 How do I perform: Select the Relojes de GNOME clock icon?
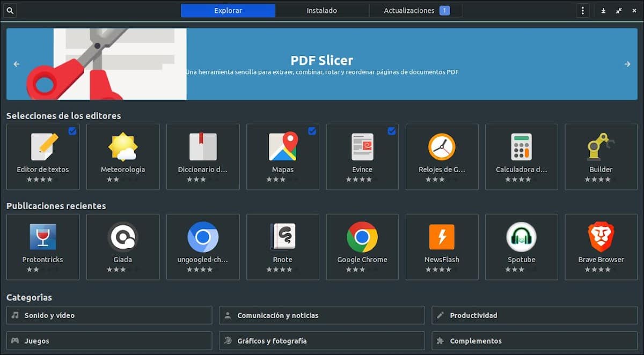click(x=442, y=146)
